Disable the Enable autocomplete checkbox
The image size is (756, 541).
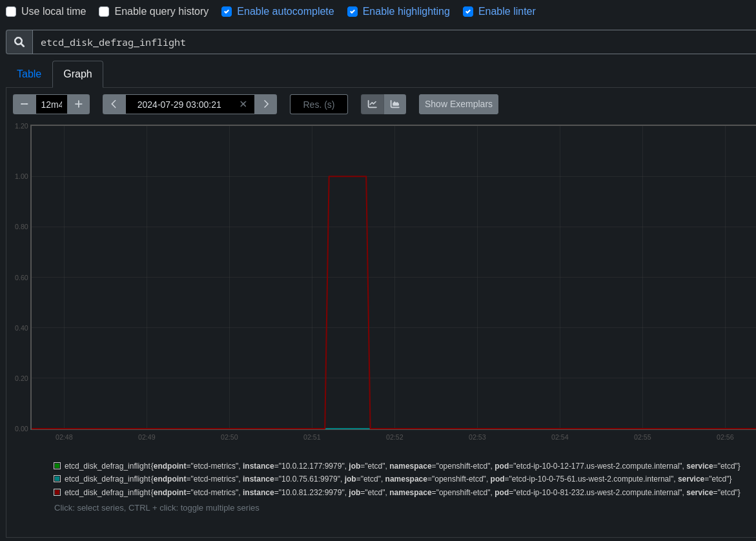(x=227, y=12)
